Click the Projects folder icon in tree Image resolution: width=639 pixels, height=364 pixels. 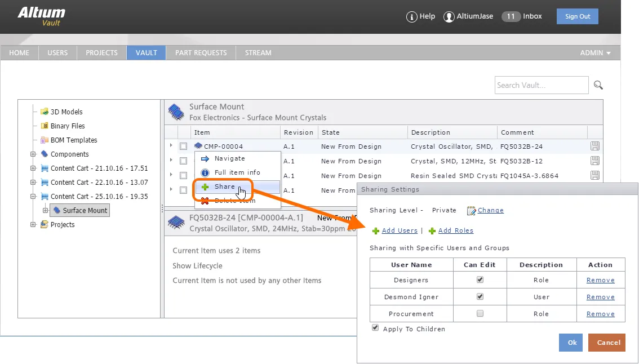coord(45,224)
